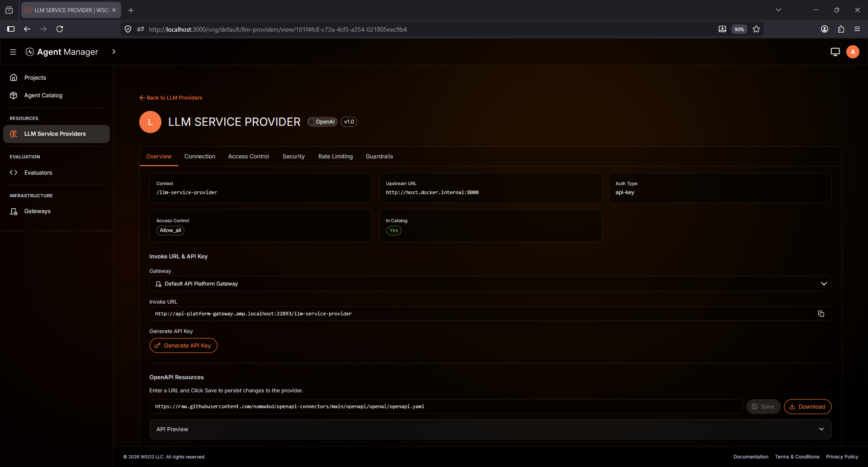
Task: Click the Evaluators code brackets icon
Action: click(x=14, y=173)
